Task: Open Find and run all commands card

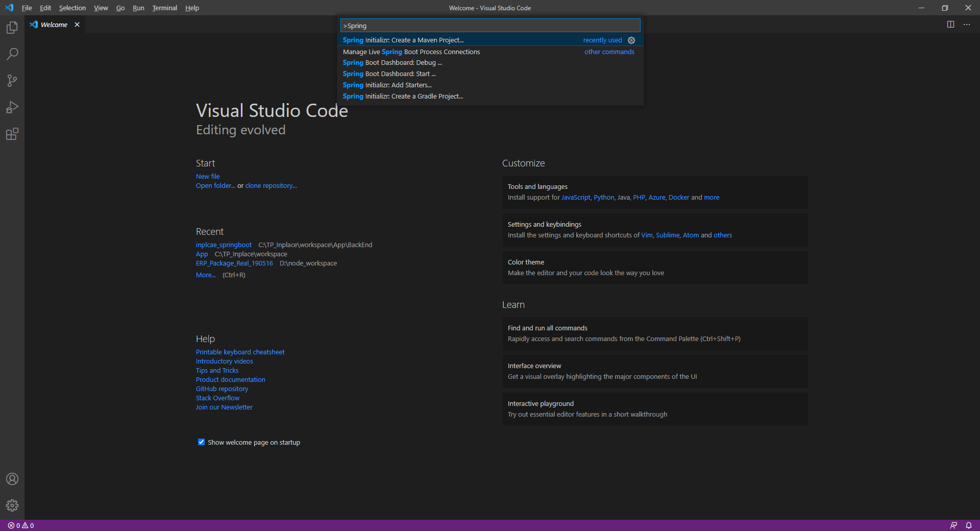Action: coord(655,333)
